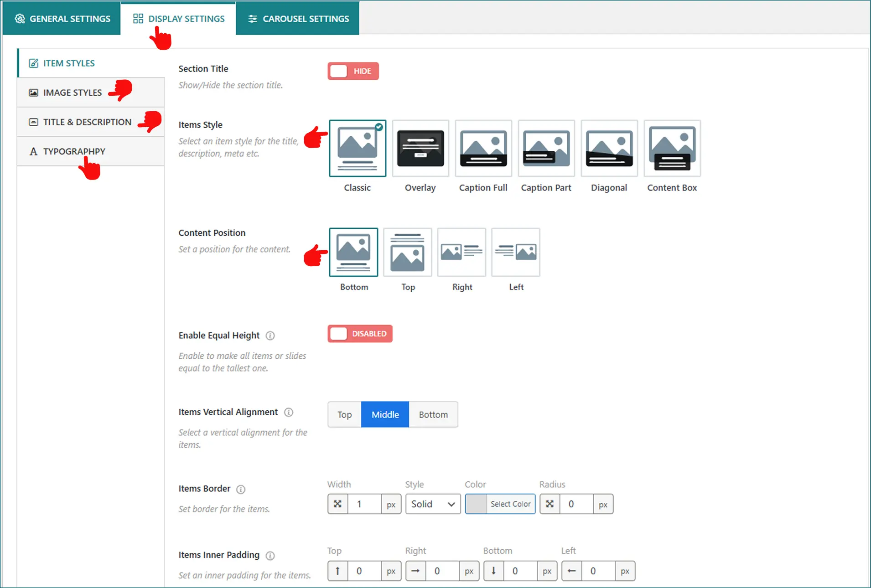Image resolution: width=871 pixels, height=588 pixels.
Task: Enable the Equal Height toggle
Action: [359, 334]
